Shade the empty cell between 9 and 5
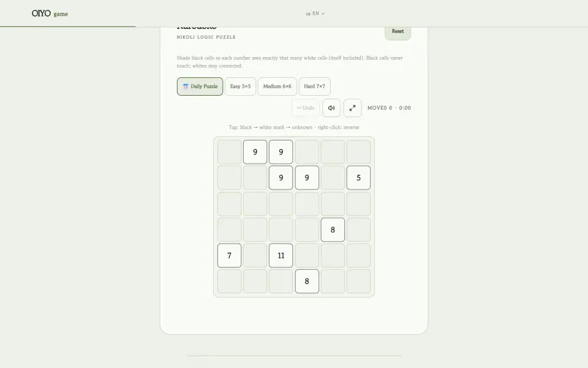 (x=333, y=178)
